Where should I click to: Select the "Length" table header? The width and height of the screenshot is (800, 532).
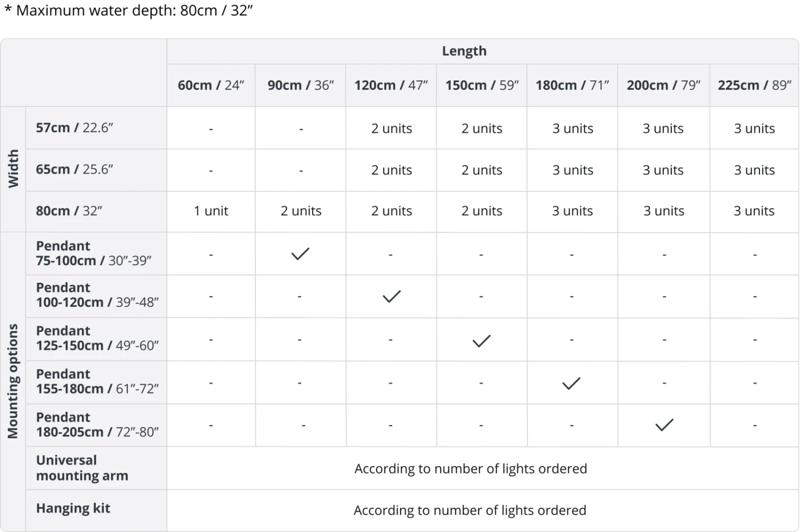(464, 51)
